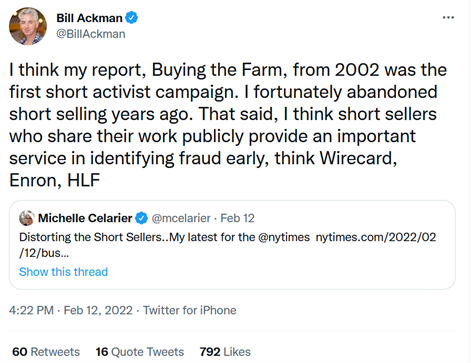The width and height of the screenshot is (471, 363).
Task: Open the nytimes.com/2022/02 article link
Action: click(376, 237)
